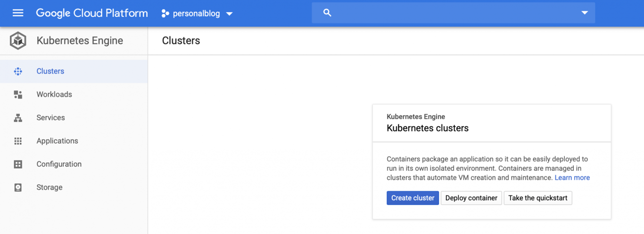Click the Kubernetes Engine hexagon logo

point(18,41)
